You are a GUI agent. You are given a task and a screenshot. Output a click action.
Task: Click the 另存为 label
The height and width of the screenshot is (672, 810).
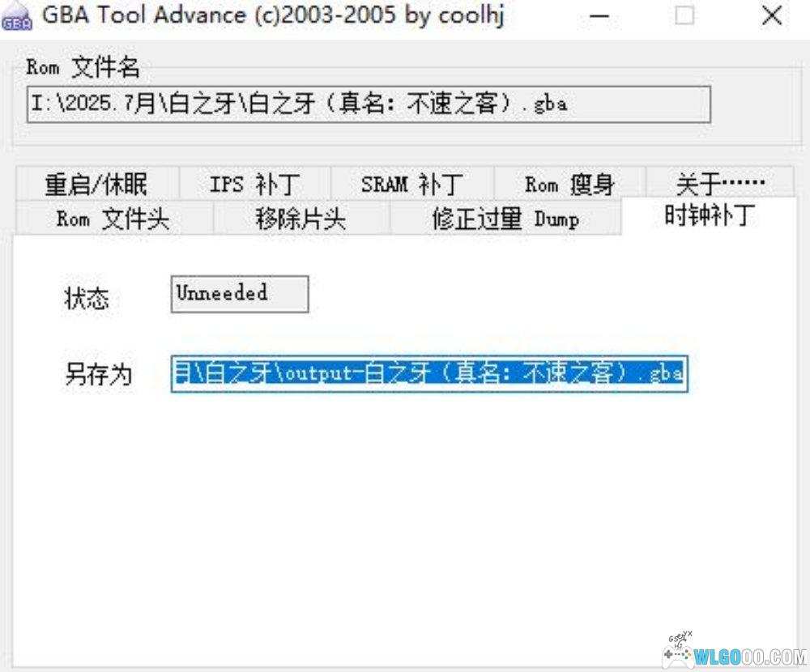click(x=98, y=374)
